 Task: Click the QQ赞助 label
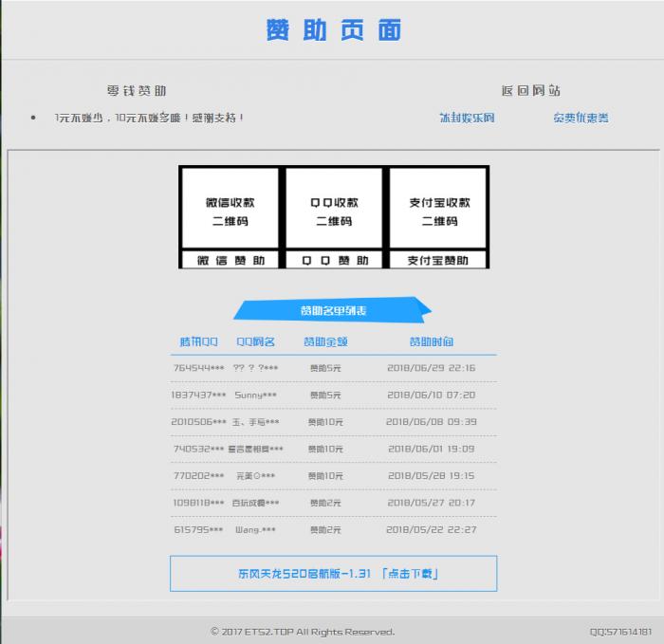334,260
